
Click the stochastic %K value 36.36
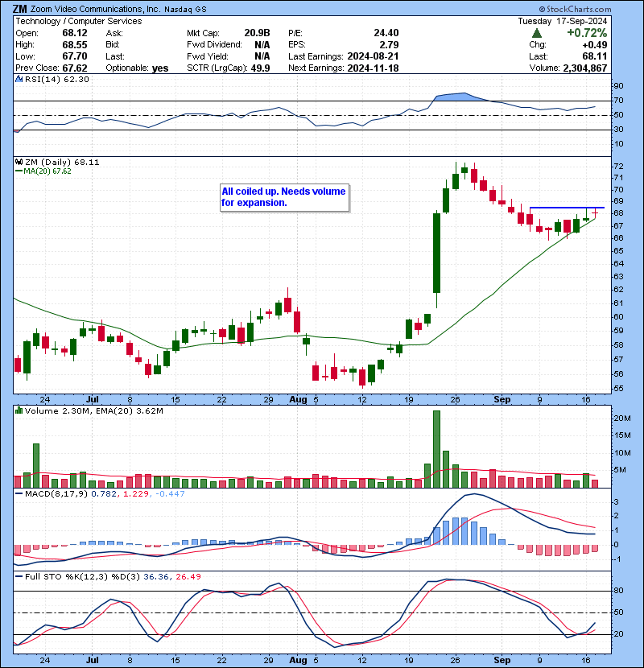point(155,577)
